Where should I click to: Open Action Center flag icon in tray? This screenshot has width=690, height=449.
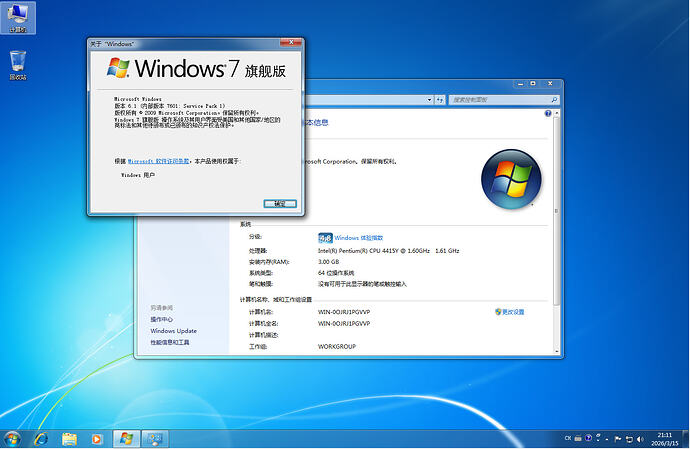click(618, 439)
